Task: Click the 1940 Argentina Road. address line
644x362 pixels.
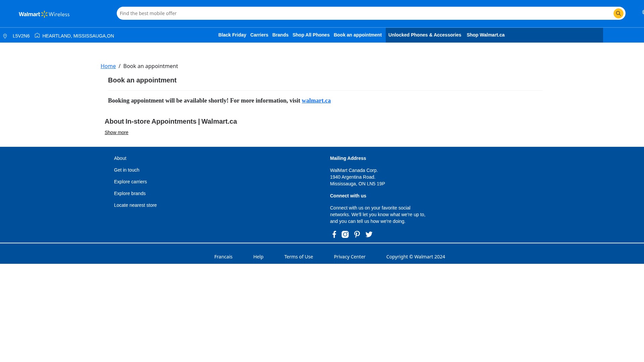Action: pyautogui.click(x=353, y=177)
